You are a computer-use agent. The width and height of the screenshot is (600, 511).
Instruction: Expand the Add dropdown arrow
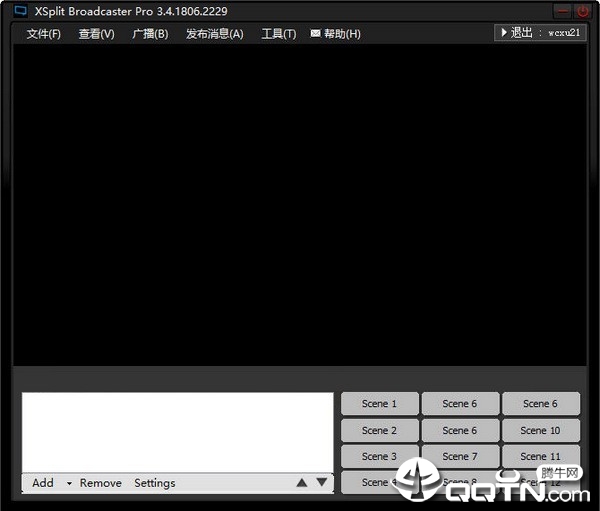[69, 483]
